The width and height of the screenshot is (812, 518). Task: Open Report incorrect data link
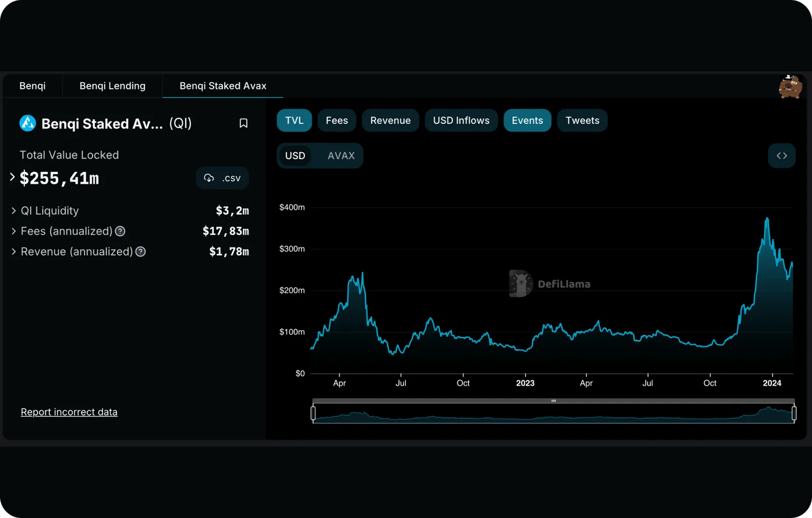pyautogui.click(x=69, y=412)
